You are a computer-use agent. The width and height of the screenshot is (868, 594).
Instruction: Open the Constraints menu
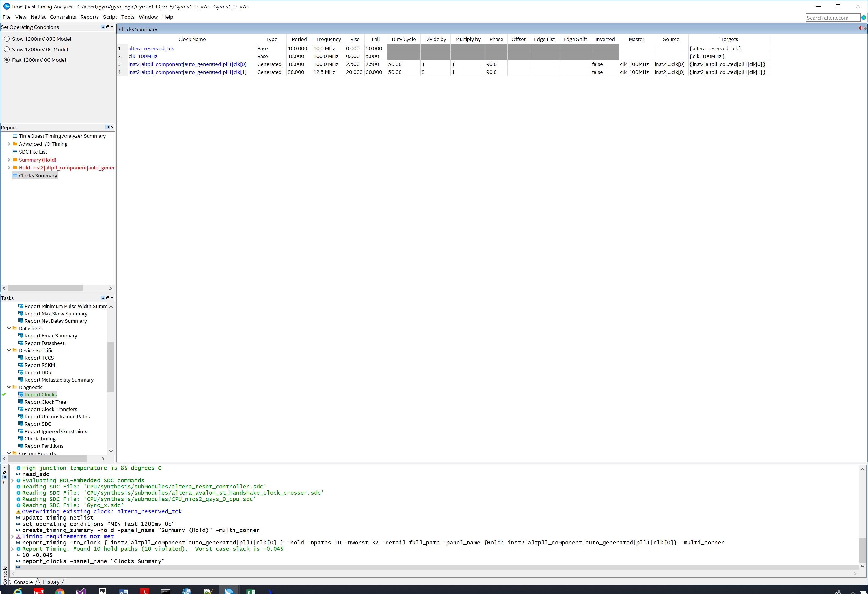coord(63,17)
